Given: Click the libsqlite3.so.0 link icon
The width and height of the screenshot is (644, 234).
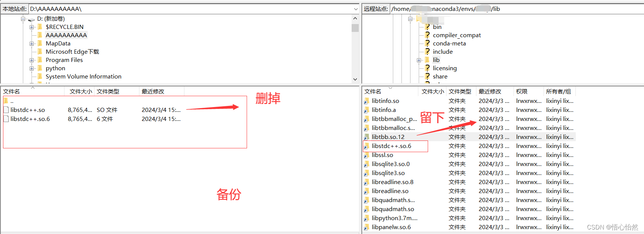Looking at the screenshot, I should [x=367, y=164].
